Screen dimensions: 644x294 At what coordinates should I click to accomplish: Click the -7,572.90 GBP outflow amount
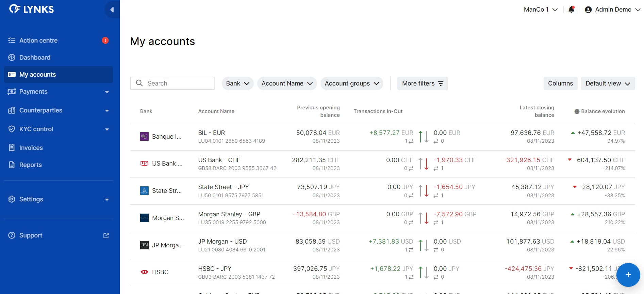[455, 214]
